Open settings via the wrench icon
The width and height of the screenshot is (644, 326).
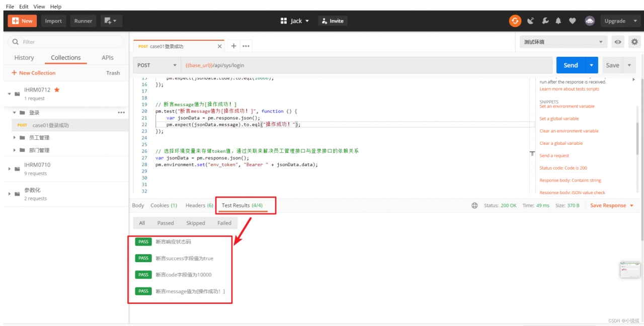coord(545,21)
